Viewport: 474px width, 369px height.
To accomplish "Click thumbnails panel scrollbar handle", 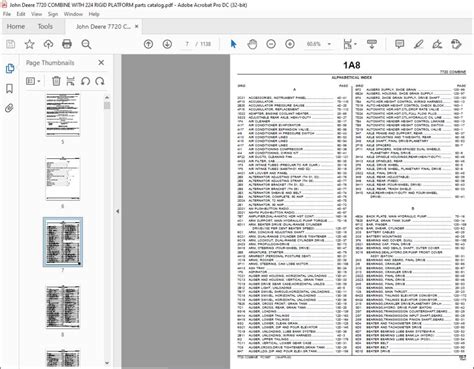I will [x=107, y=105].
